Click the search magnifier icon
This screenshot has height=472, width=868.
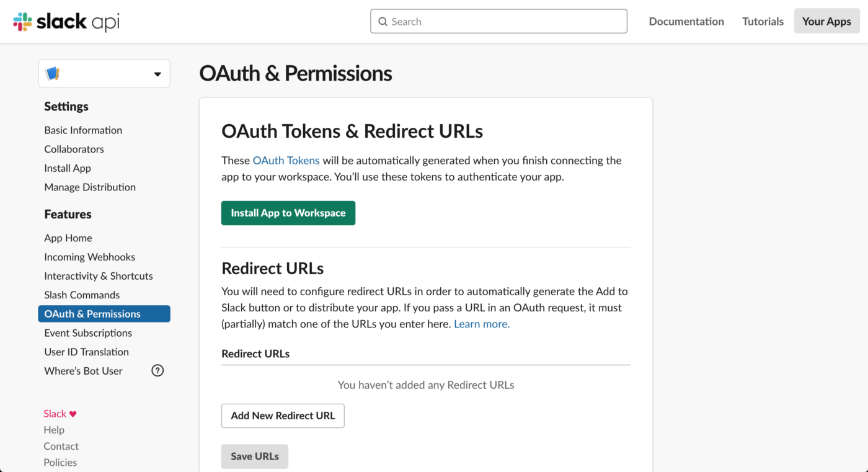coord(383,22)
